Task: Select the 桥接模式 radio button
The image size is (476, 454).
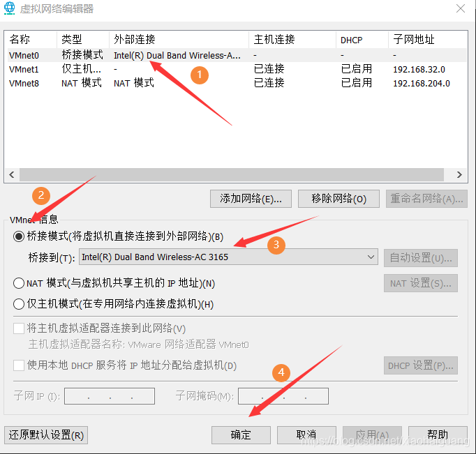Action: tap(19, 236)
